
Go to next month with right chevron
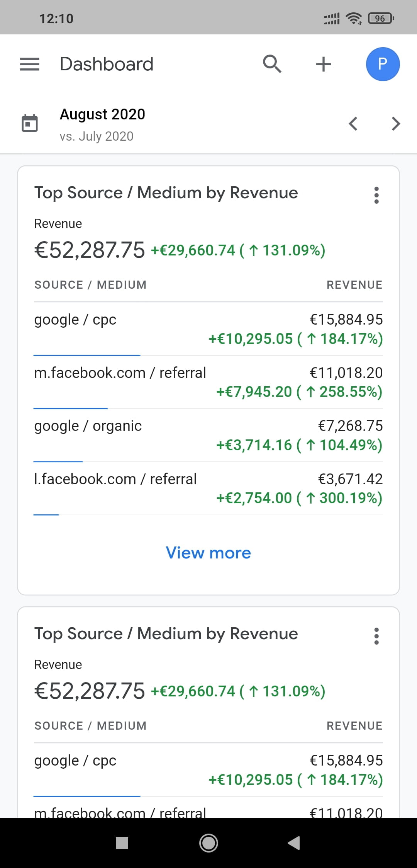click(x=396, y=124)
